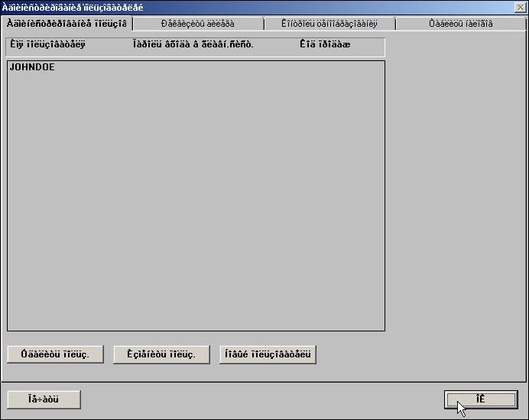Image resolution: width=529 pixels, height=420 pixels.
Task: Click the "Èìÿ ïîëüçîâàòåëÿ" column header
Action: [x=47, y=44]
